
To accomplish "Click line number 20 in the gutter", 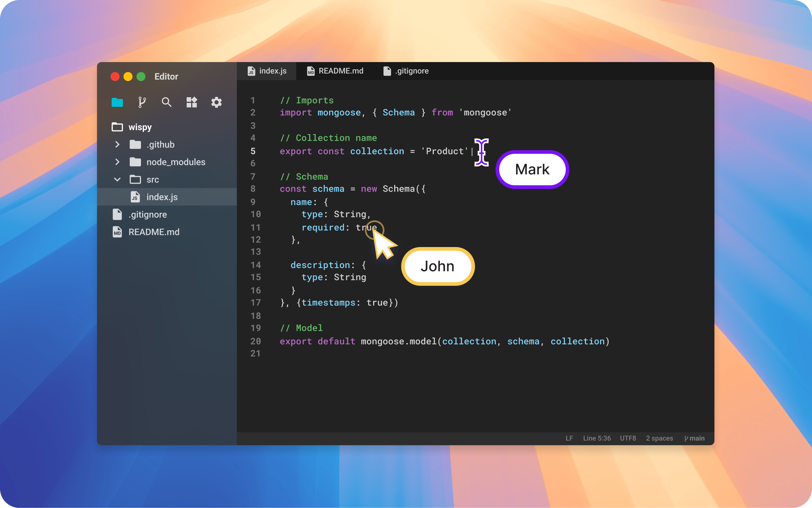I will (x=255, y=341).
